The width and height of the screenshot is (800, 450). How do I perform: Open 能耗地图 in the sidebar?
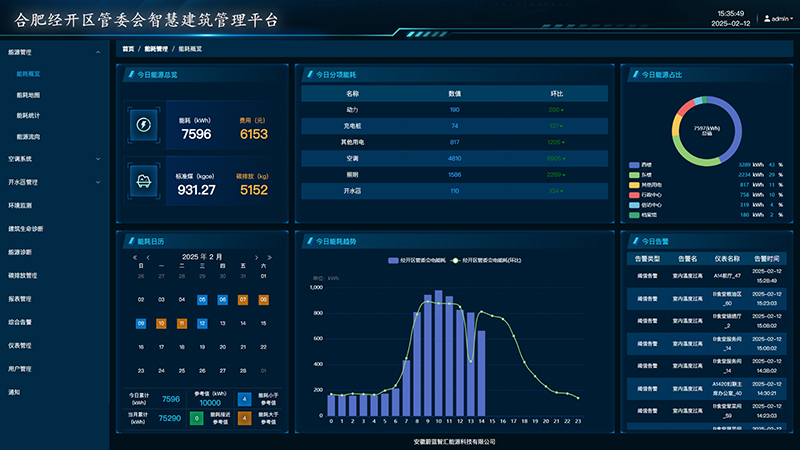coord(29,95)
